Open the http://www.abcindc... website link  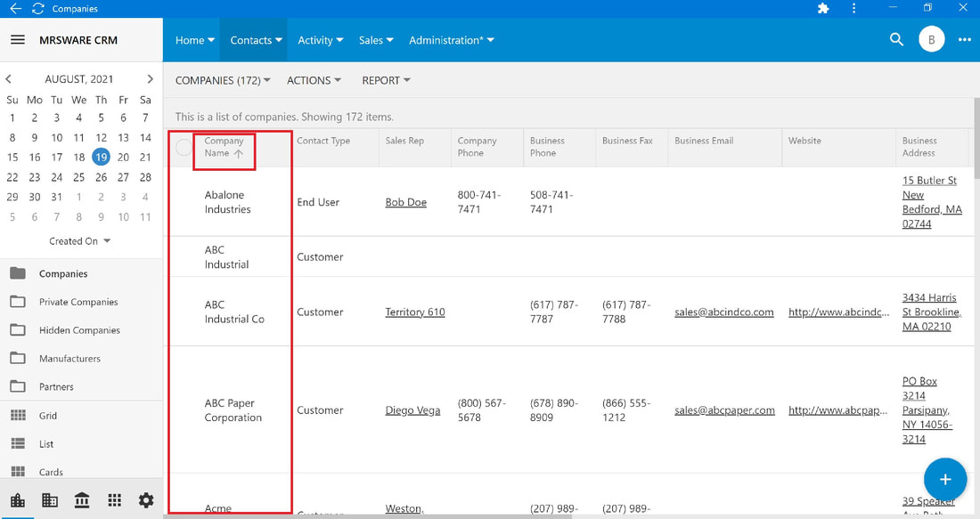(x=838, y=312)
